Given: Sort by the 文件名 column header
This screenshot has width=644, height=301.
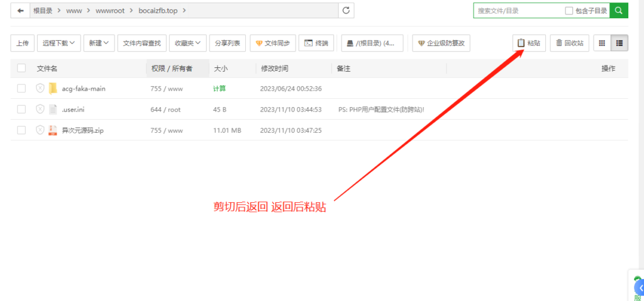Looking at the screenshot, I should coord(47,69).
